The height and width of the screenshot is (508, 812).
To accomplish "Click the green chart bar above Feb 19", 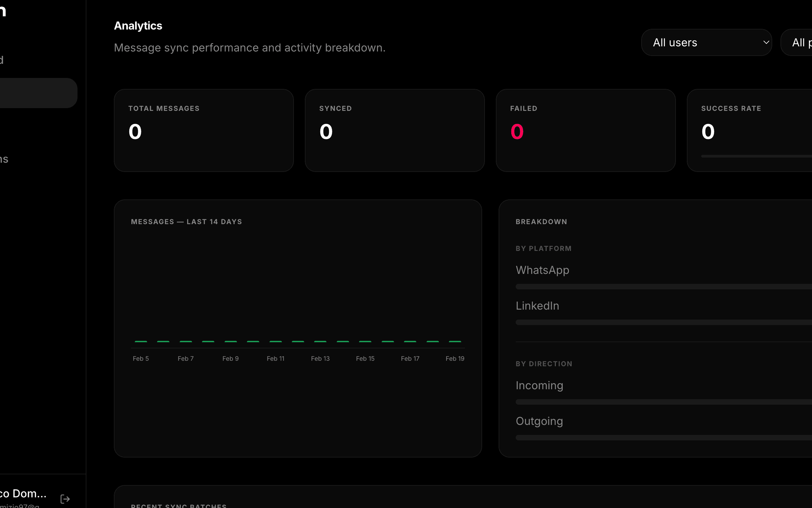I will [455, 342].
